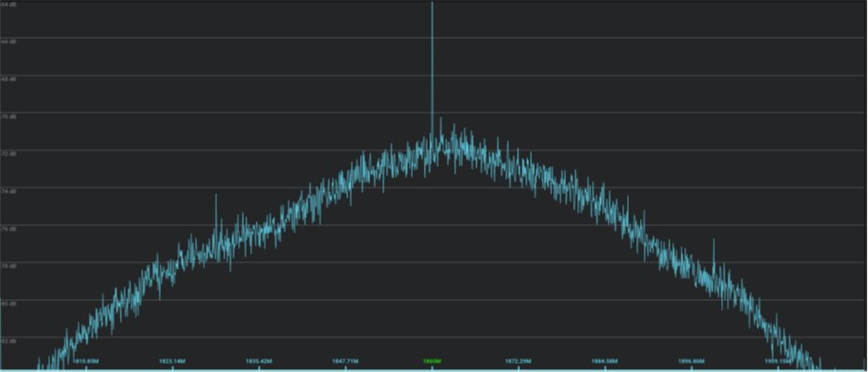868x372 pixels.
Task: Click the -78 dB axis label
Action: [x=8, y=266]
